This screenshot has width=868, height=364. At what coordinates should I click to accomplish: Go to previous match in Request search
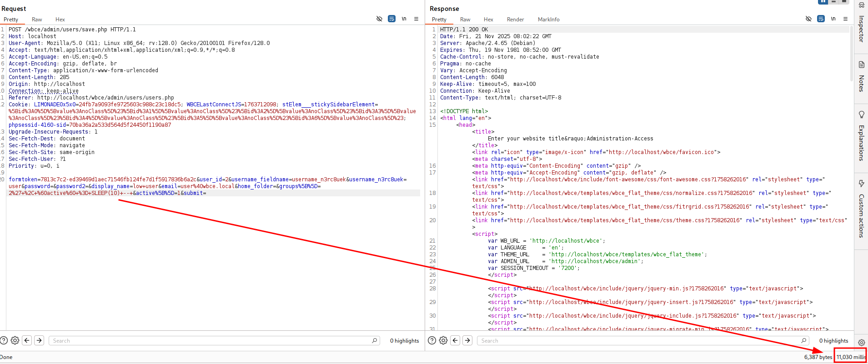(x=27, y=340)
